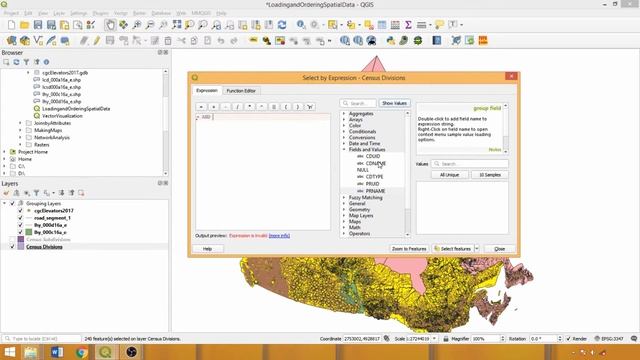This screenshot has height=360, width=640.
Task: Toggle visibility of Grouping Layers group
Action: (12, 203)
